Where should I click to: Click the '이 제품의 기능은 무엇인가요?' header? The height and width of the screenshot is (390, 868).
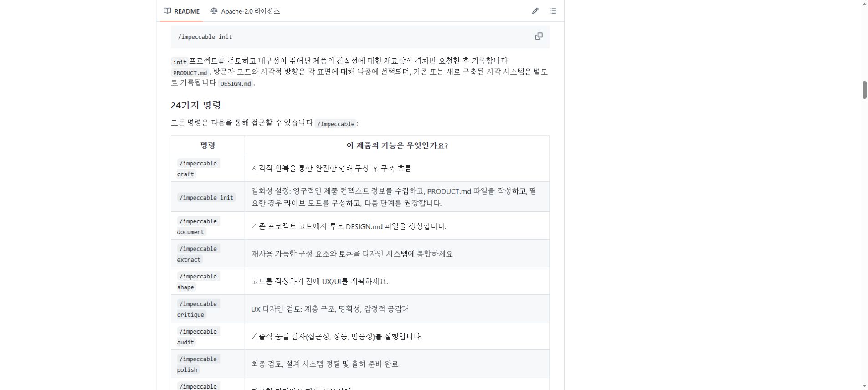(397, 145)
